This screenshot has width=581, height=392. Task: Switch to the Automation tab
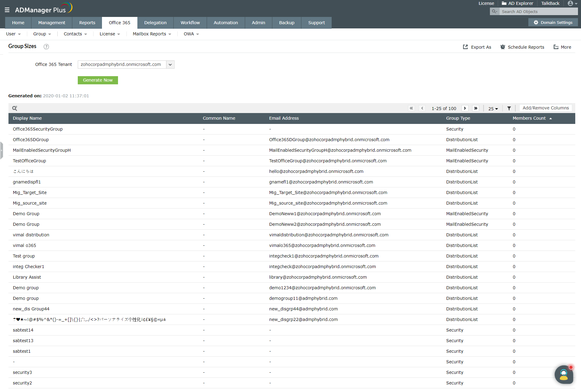coord(225,23)
